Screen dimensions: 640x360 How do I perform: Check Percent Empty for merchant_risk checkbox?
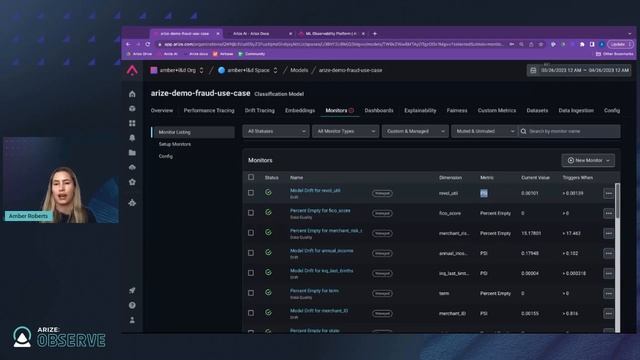pos(251,233)
